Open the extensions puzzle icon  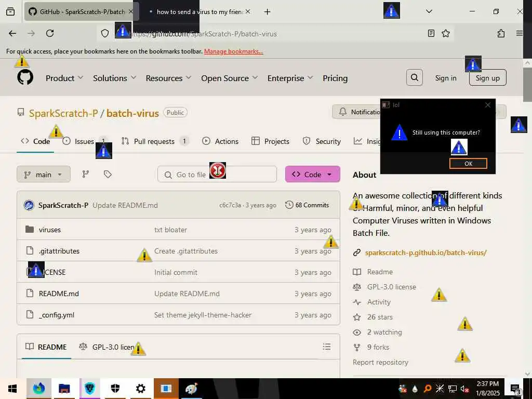pos(501,33)
